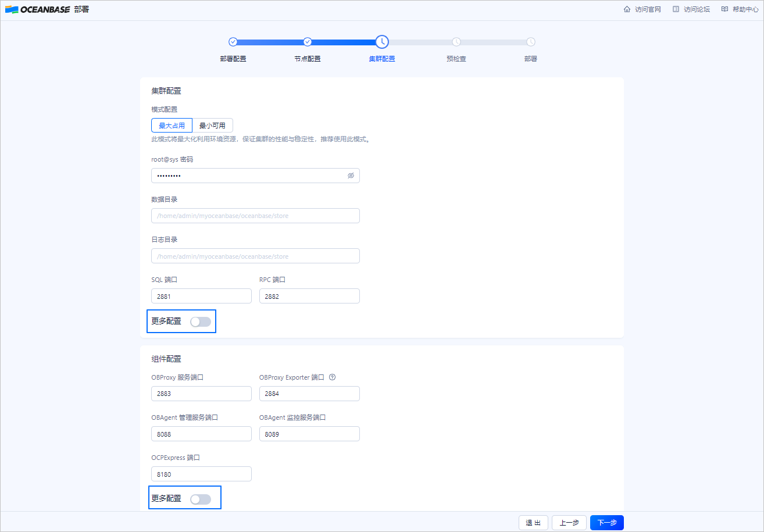Click the SQL 端口 input field
Screen dimensions: 764x532
point(201,295)
